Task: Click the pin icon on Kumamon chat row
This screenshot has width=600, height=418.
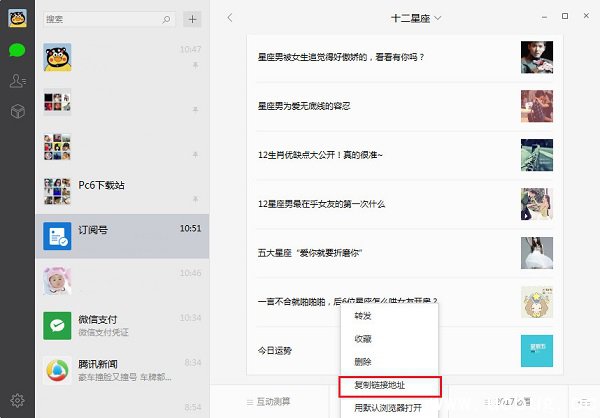Action: (196, 65)
